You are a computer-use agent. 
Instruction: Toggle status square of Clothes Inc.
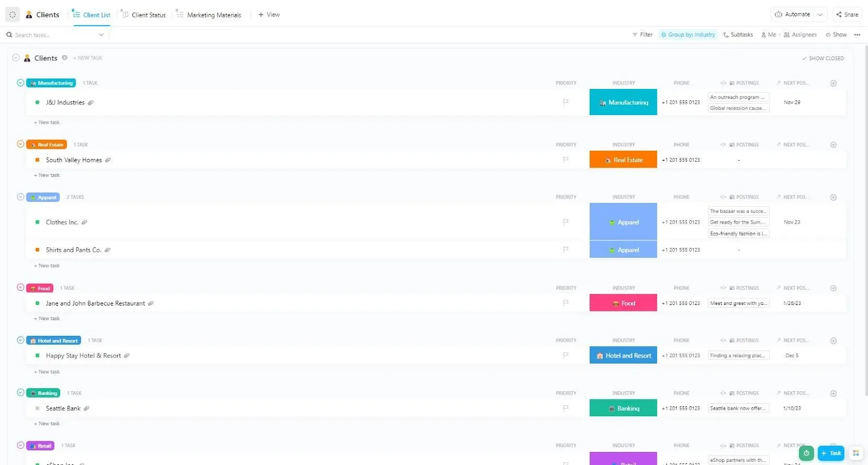[37, 222]
